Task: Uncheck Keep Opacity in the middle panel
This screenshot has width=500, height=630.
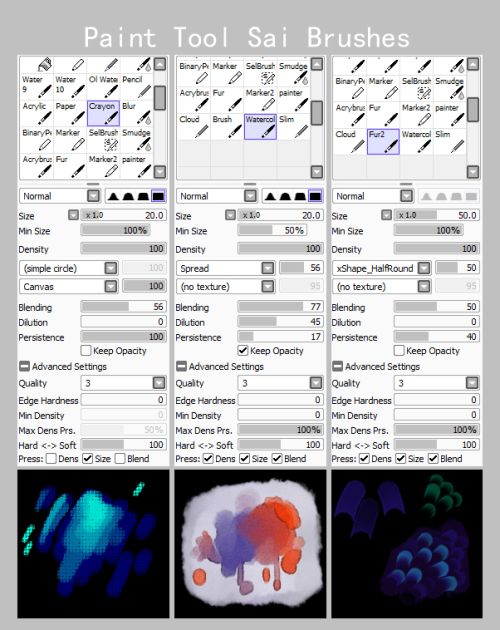Action: click(242, 351)
